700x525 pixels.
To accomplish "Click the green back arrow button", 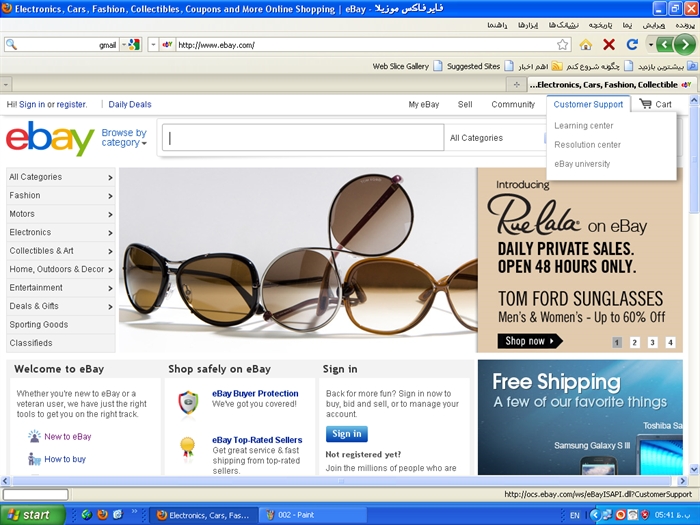I will point(665,45).
